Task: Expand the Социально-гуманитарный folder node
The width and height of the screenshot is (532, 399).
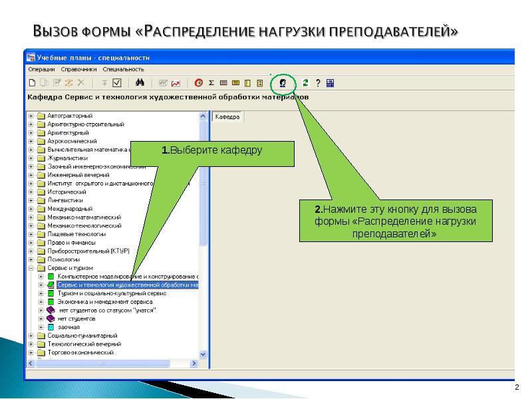Action: (31, 336)
